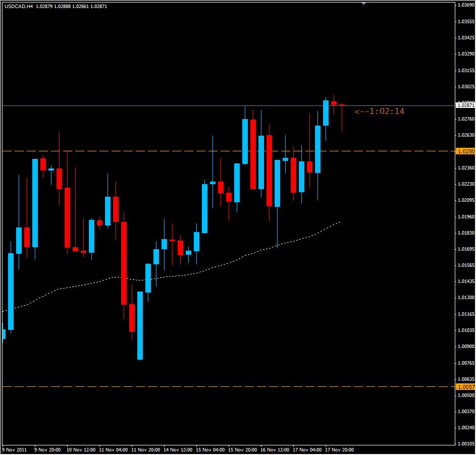476x455 pixels.
Task: Click the USDCAD,H4 chart title
Action: 19,7
